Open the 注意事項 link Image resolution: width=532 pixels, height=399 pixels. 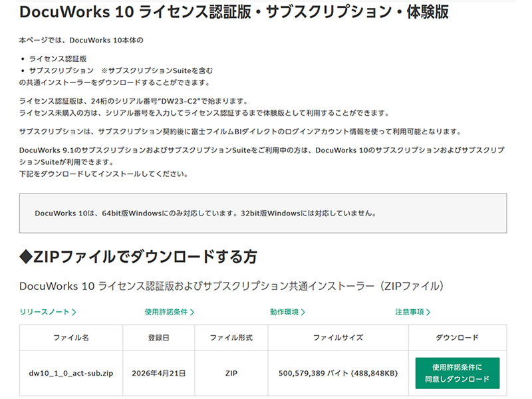pyautogui.click(x=412, y=312)
